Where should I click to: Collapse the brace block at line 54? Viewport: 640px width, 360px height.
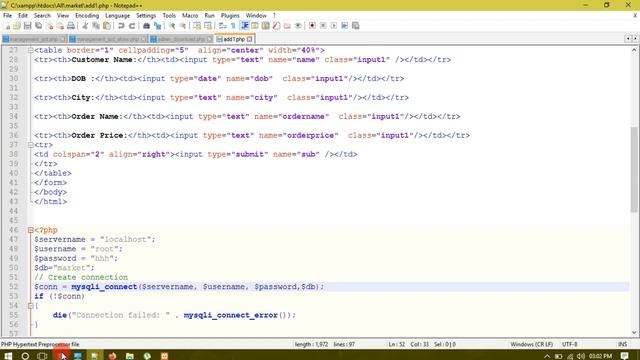[30, 306]
